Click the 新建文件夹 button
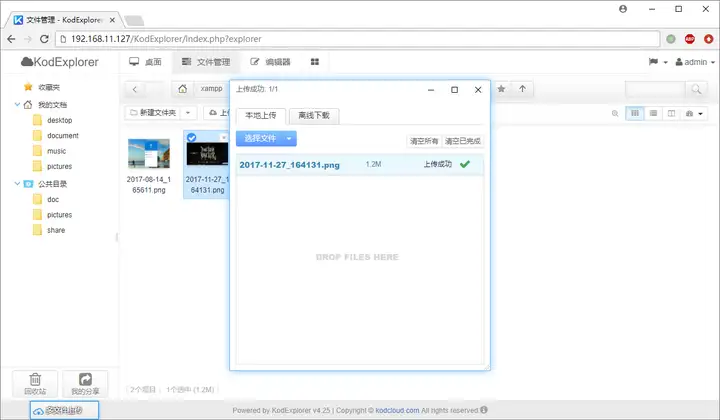 (153, 112)
